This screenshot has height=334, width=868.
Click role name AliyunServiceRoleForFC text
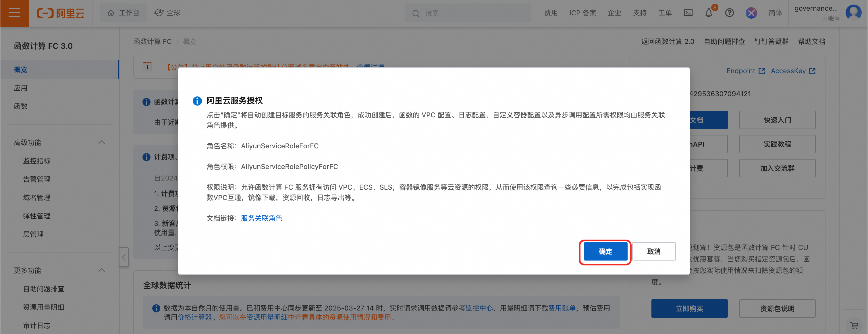280,146
